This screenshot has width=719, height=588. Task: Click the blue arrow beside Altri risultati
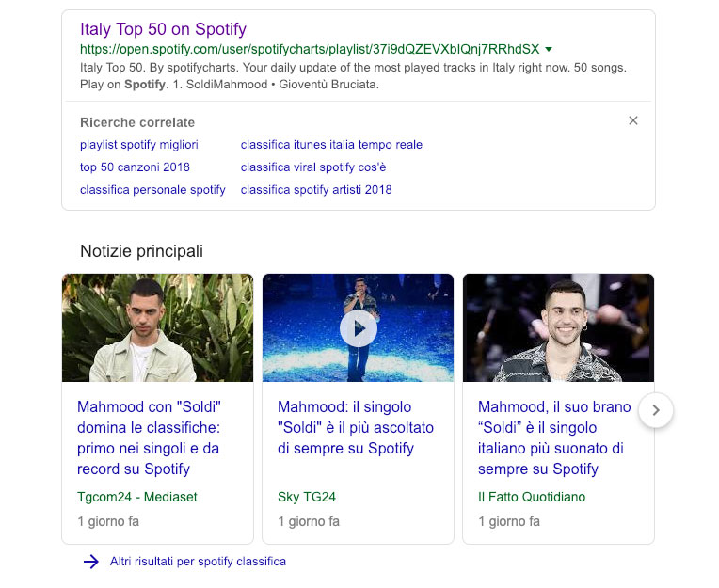[x=90, y=562]
